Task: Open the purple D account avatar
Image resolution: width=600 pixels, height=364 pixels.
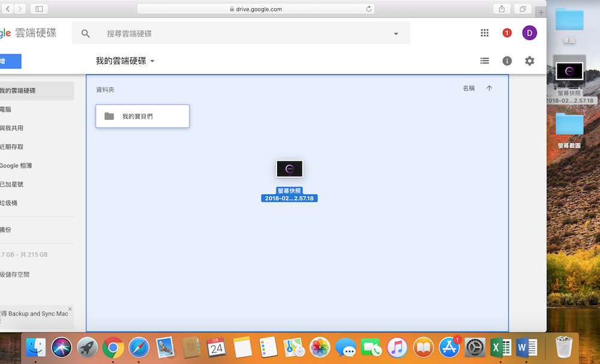Action: pyautogui.click(x=529, y=33)
